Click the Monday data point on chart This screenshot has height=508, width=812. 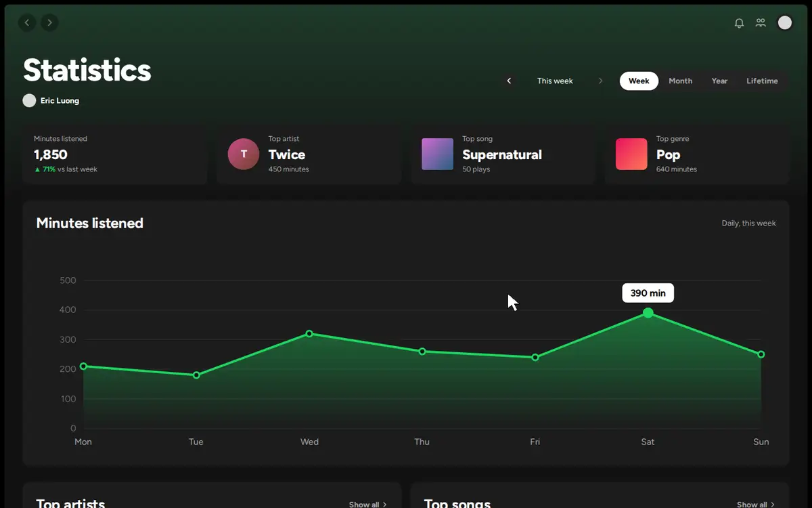83,366
